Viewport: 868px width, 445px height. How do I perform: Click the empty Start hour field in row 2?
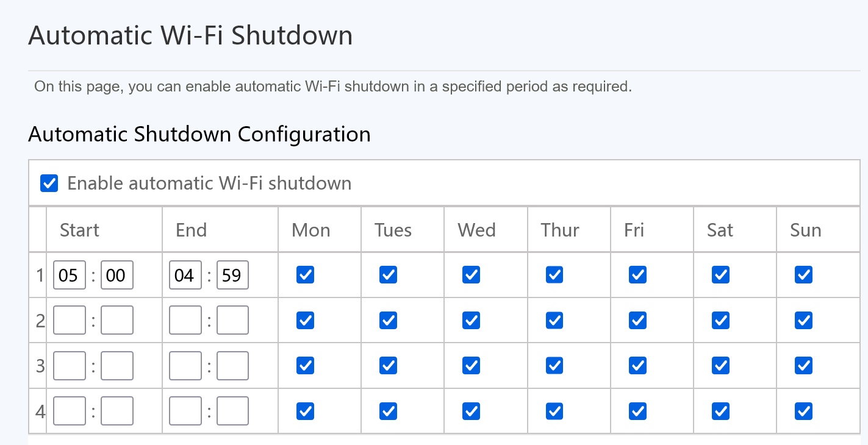pos(69,320)
